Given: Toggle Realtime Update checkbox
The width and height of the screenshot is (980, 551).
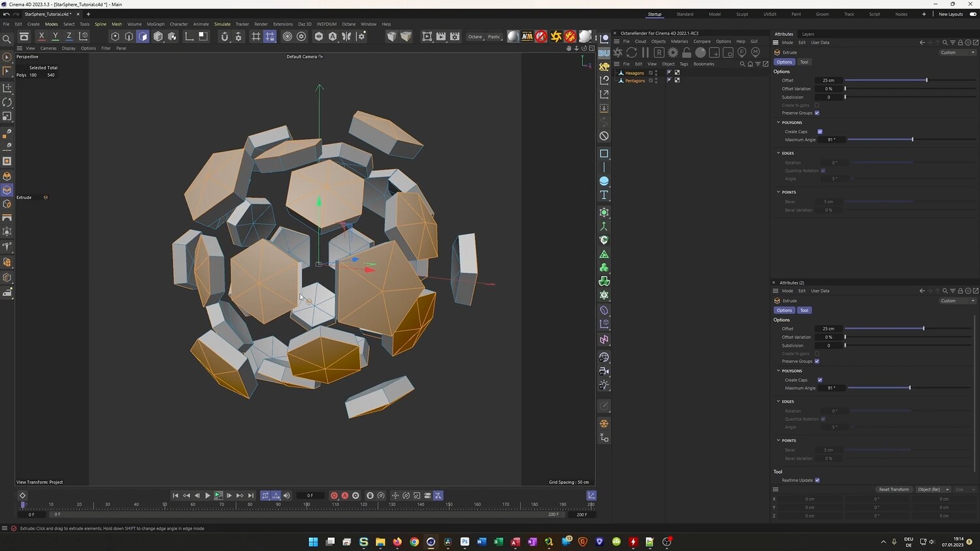Looking at the screenshot, I should 817,480.
